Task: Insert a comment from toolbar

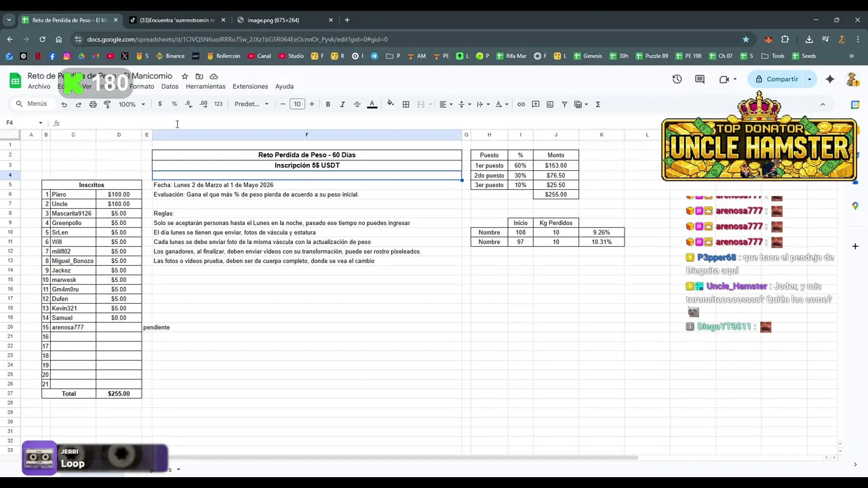Action: click(x=536, y=104)
